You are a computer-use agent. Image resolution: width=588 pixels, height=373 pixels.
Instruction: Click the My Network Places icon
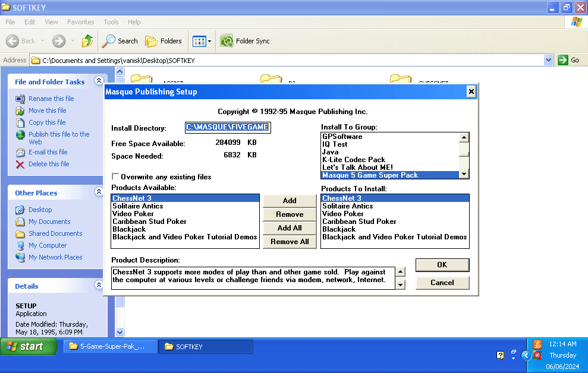point(20,257)
